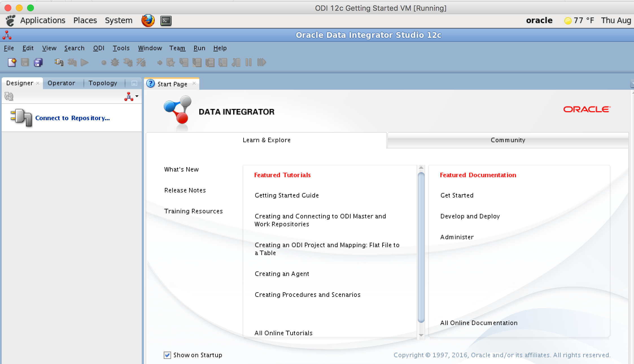Viewport: 634px width, 364px height.
Task: Click the weather indicator in the menu bar
Action: (579, 20)
